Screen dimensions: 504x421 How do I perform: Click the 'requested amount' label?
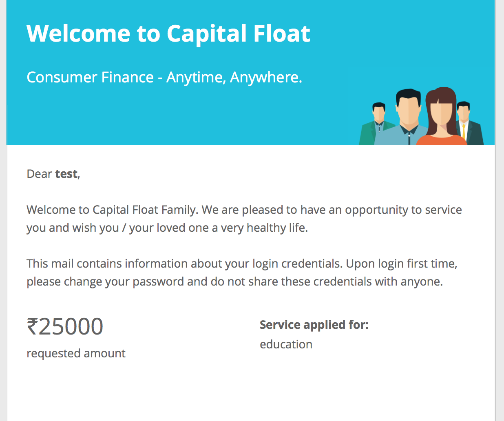tap(76, 353)
